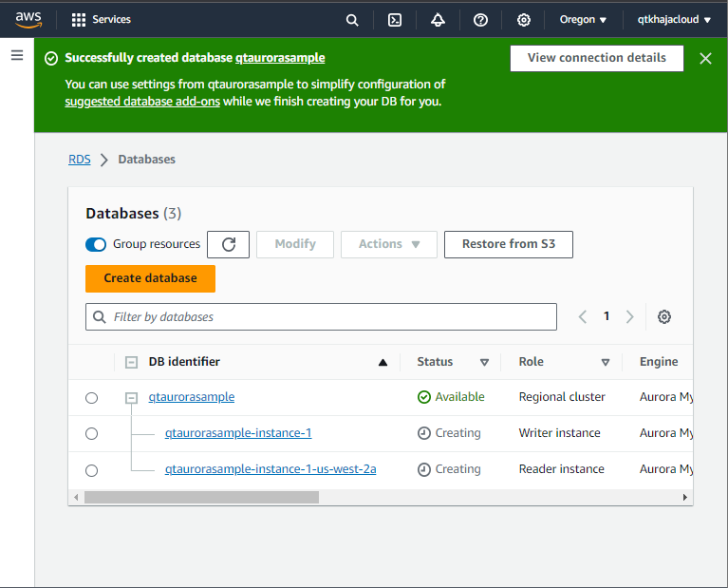Collapse all rows via header expander box

(x=131, y=362)
